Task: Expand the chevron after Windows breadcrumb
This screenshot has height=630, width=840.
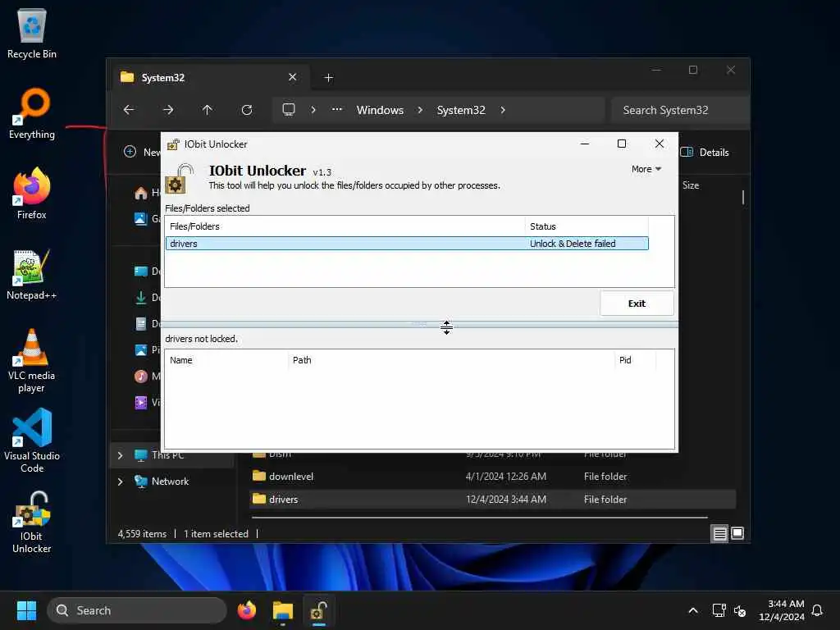Action: click(420, 110)
